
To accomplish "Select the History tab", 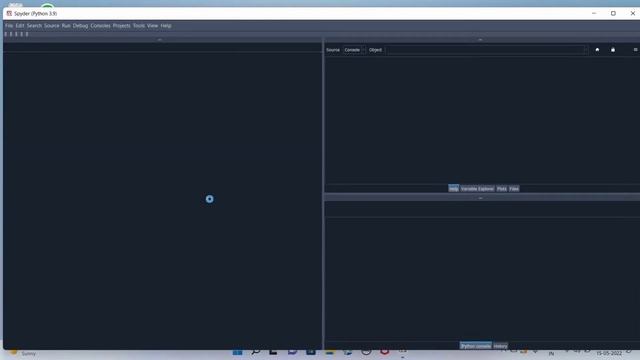I will coord(500,346).
